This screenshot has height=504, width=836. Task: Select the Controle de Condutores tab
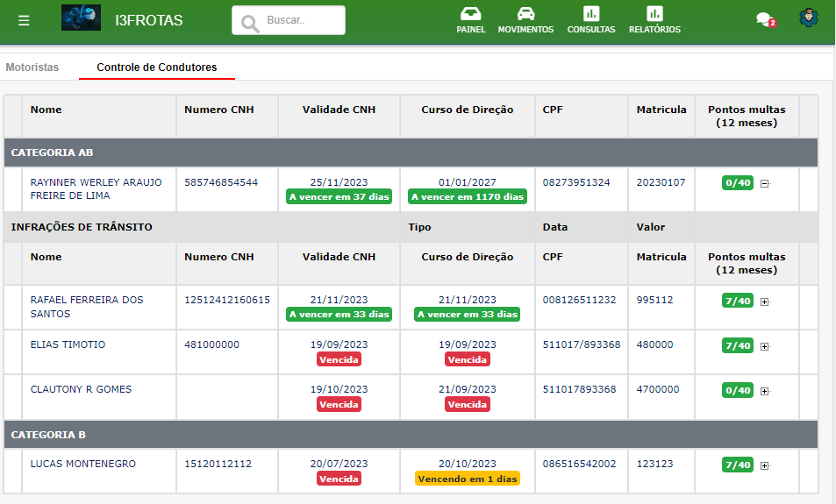tap(157, 67)
